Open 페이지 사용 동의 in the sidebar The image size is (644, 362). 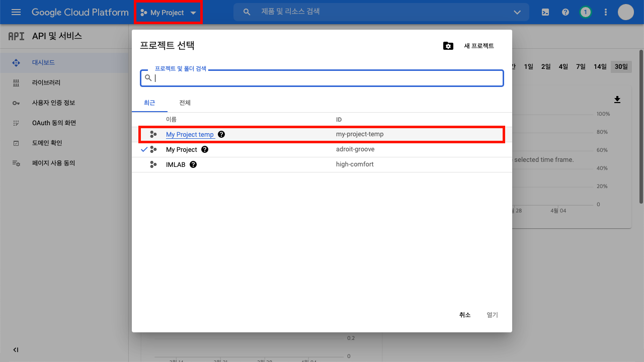click(x=64, y=163)
